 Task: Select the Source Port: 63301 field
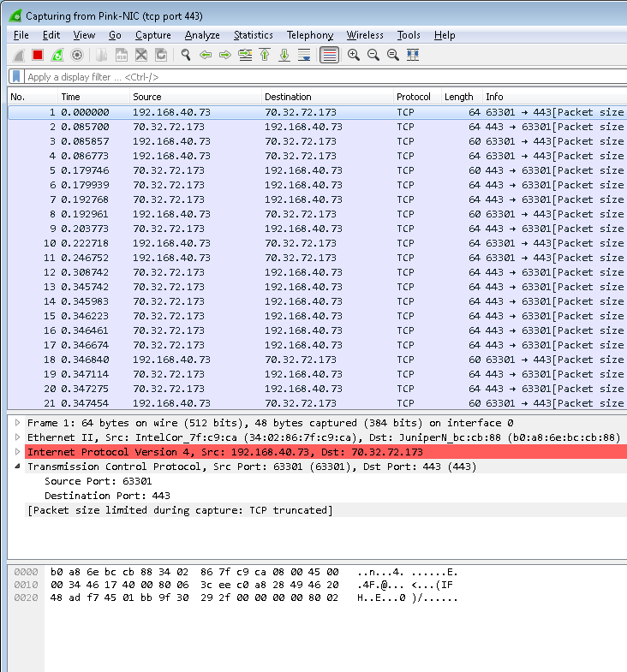tap(99, 481)
